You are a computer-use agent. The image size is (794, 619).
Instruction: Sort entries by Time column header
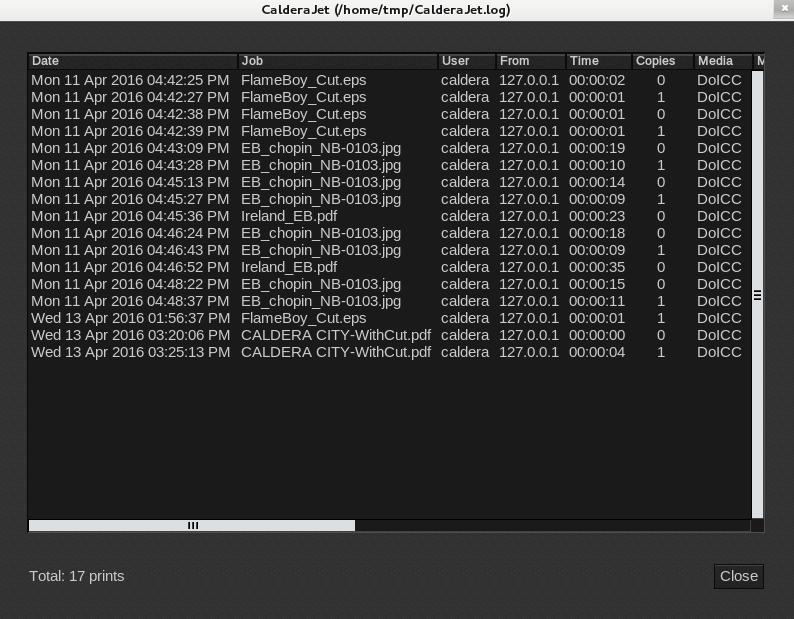598,61
